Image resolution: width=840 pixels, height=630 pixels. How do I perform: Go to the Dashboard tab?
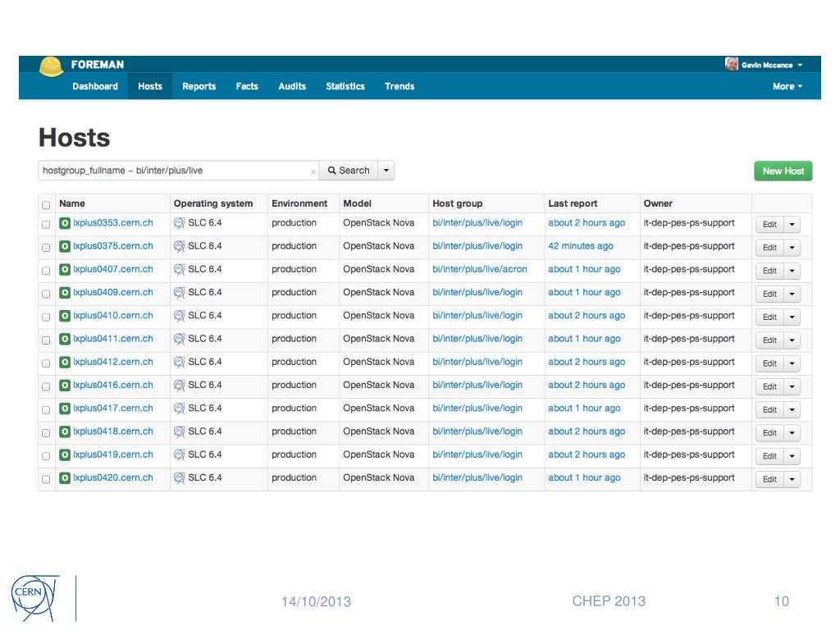coord(95,86)
